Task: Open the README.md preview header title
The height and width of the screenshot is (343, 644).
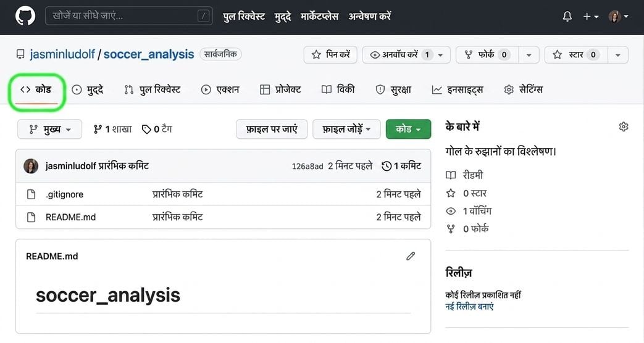Action: tap(52, 257)
